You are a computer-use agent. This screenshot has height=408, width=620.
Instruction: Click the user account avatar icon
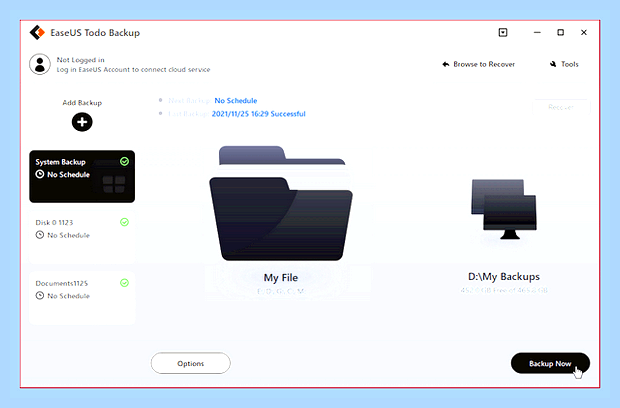click(40, 64)
